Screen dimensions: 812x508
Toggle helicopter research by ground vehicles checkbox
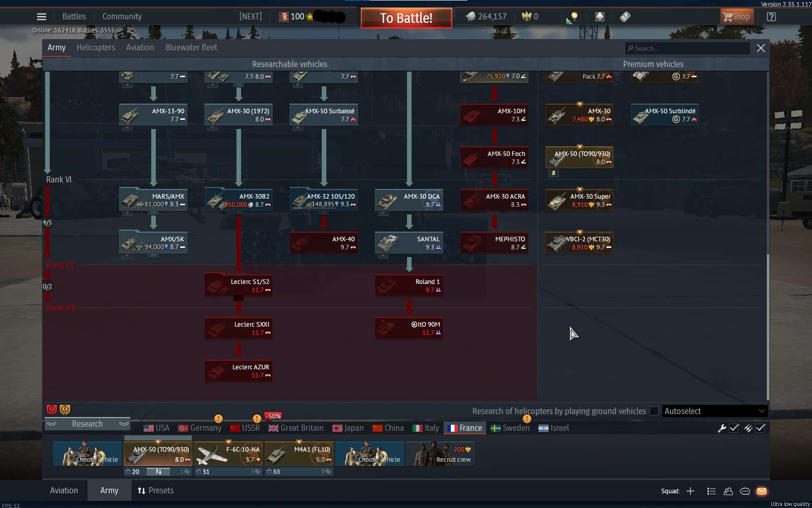tap(654, 411)
